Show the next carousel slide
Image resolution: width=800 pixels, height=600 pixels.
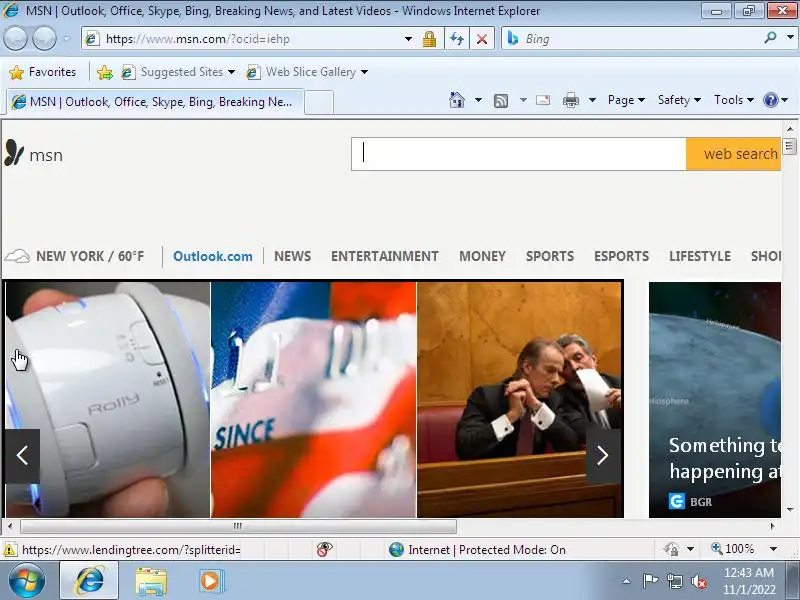click(x=603, y=456)
